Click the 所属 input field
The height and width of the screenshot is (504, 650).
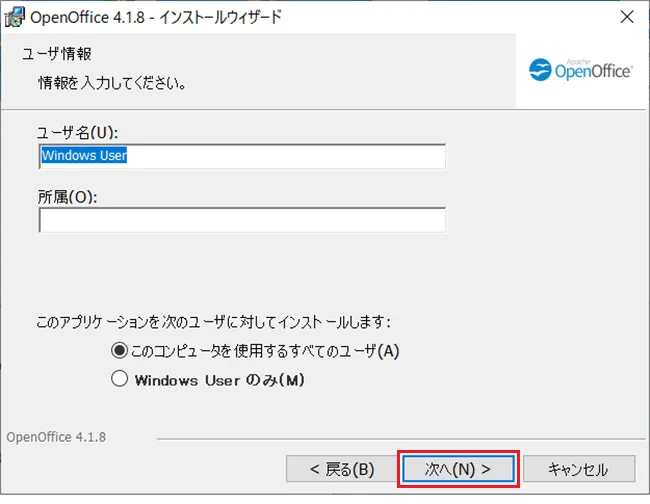tap(243, 220)
